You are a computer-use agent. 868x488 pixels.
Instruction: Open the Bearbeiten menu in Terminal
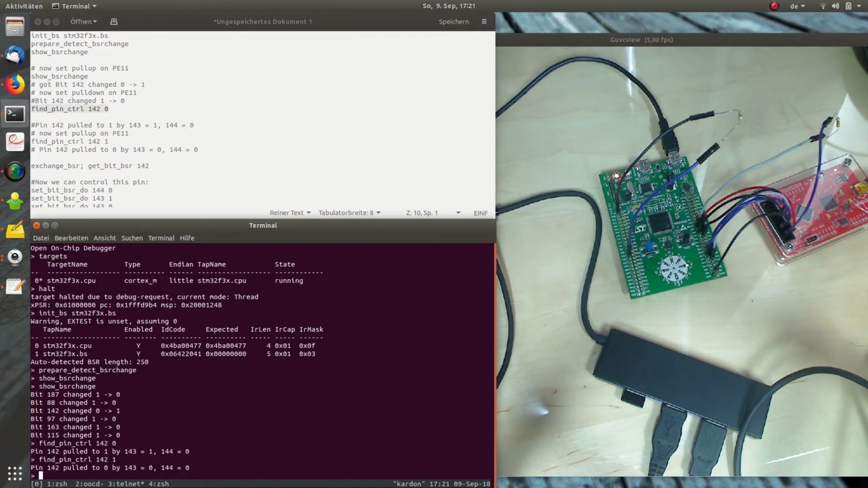[x=71, y=238]
